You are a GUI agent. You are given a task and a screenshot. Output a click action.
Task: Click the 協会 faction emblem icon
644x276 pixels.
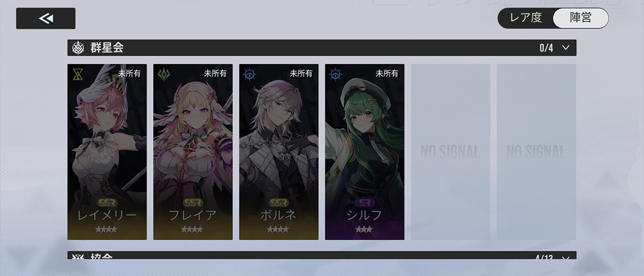[78, 257]
